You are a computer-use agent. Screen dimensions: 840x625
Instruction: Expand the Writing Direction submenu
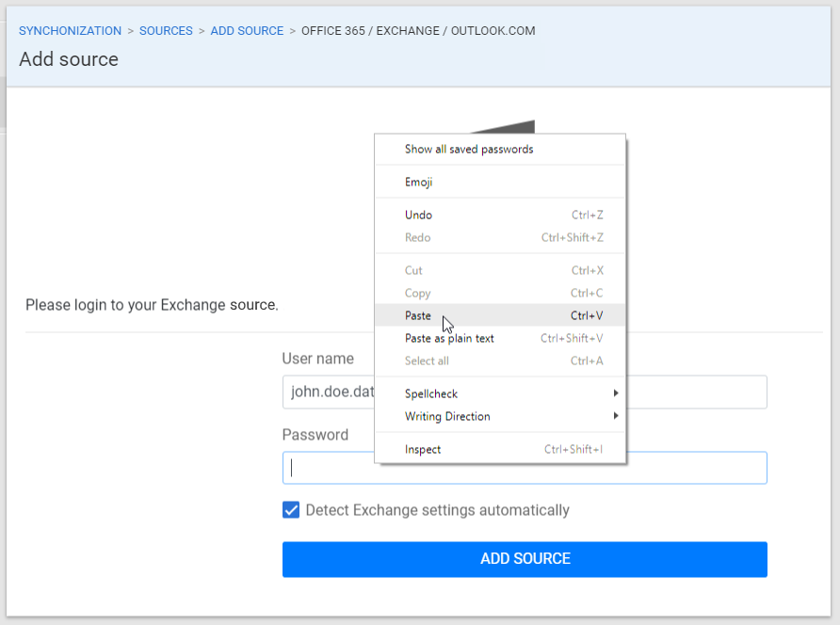(500, 416)
